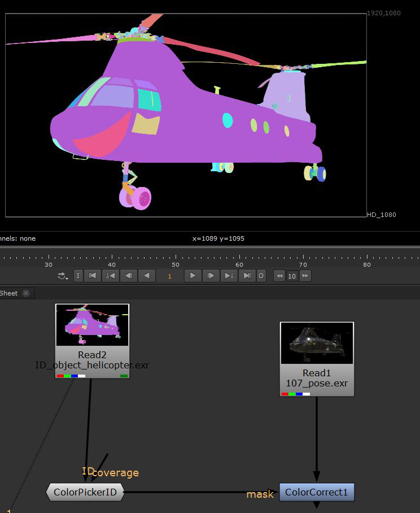
Task: Go to next keyframe
Action: pos(229,276)
